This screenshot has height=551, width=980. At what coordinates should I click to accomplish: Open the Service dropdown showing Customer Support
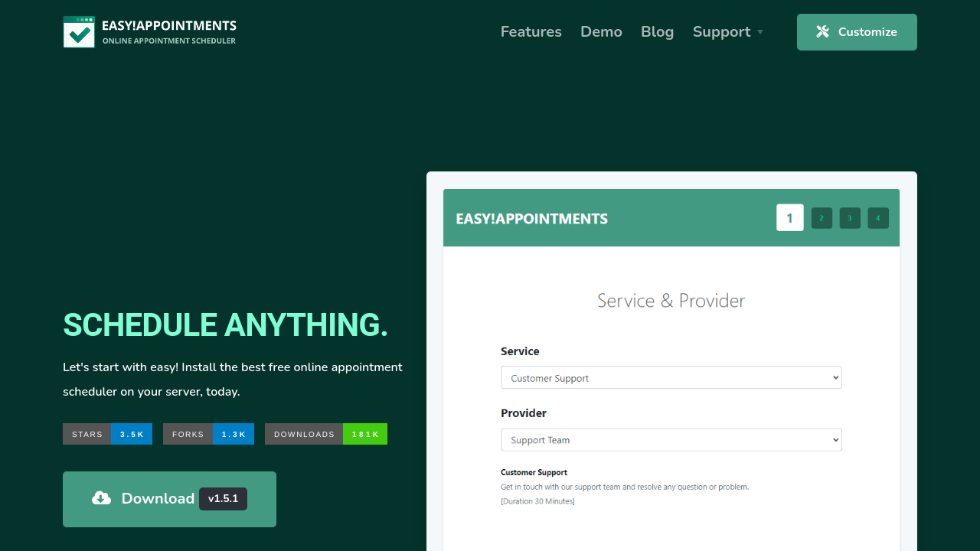[671, 378]
